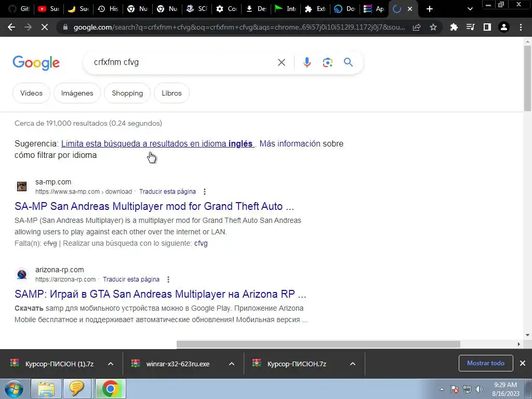Screen dimensions: 532x399
Task: Share this page via the address bar icon
Action: point(417,27)
